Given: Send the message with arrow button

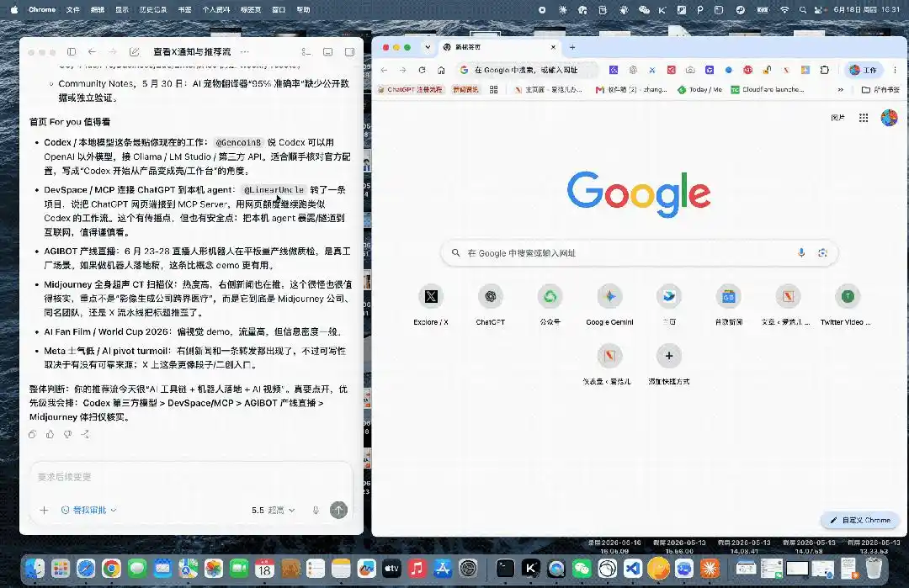Looking at the screenshot, I should (338, 510).
